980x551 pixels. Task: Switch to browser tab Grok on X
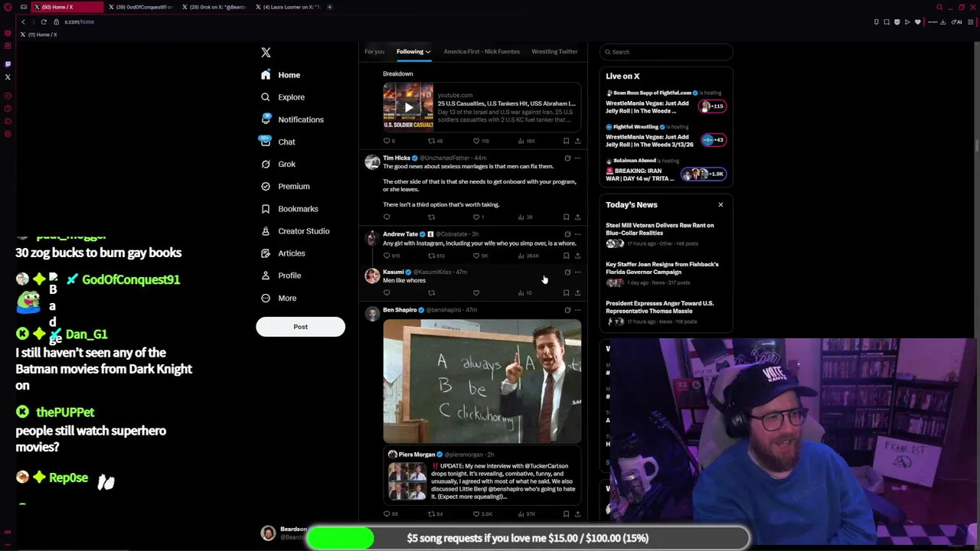(215, 7)
